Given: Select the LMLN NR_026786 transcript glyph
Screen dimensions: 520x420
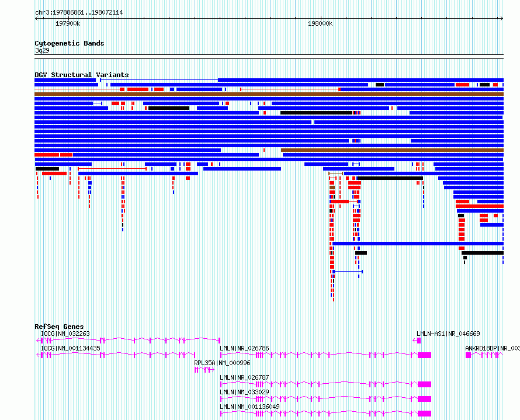Looking at the screenshot, I should pos(325,355).
